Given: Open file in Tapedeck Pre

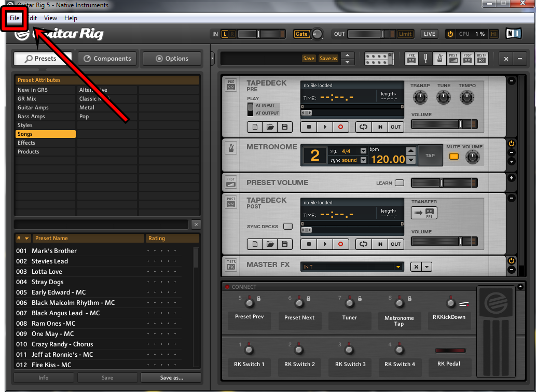Looking at the screenshot, I should 270,127.
